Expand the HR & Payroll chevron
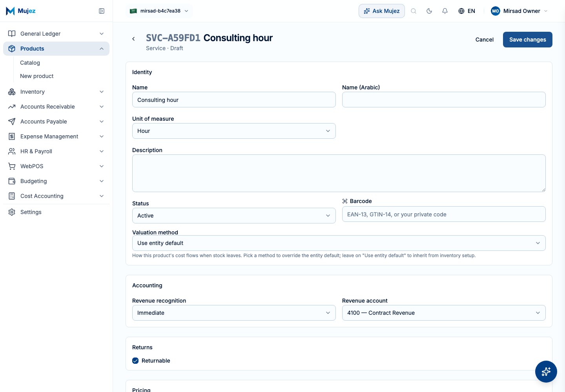Image resolution: width=565 pixels, height=392 pixels. [102, 151]
